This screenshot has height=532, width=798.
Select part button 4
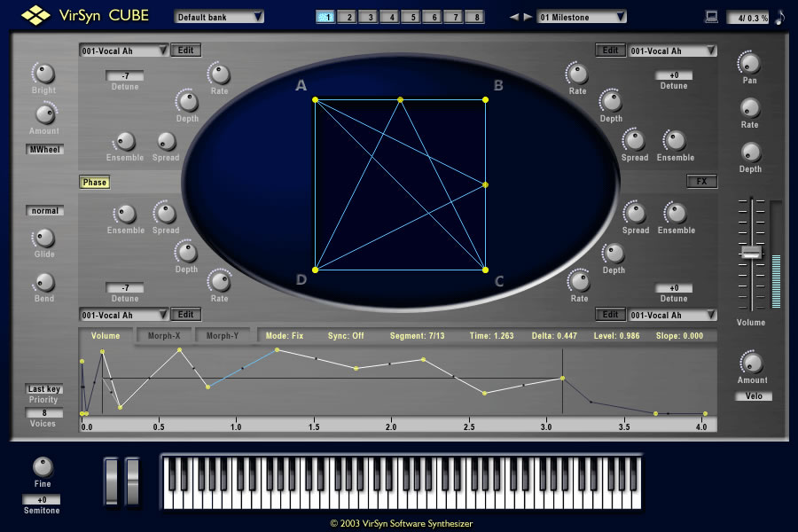click(389, 17)
